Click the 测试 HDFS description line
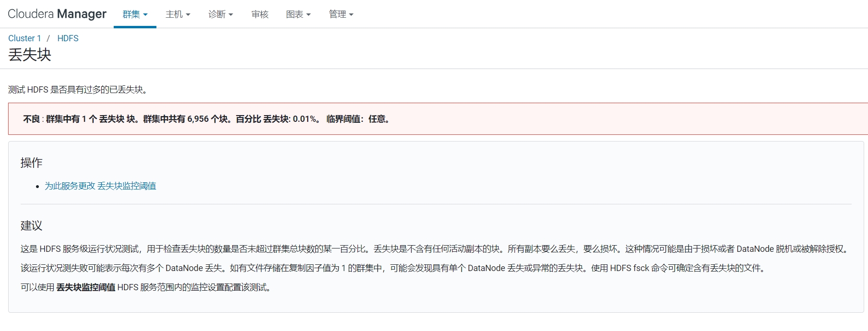 (78, 90)
